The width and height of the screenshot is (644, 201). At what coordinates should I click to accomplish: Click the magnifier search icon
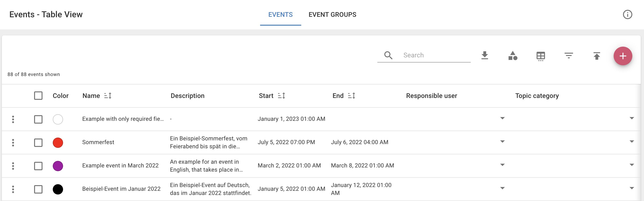388,55
